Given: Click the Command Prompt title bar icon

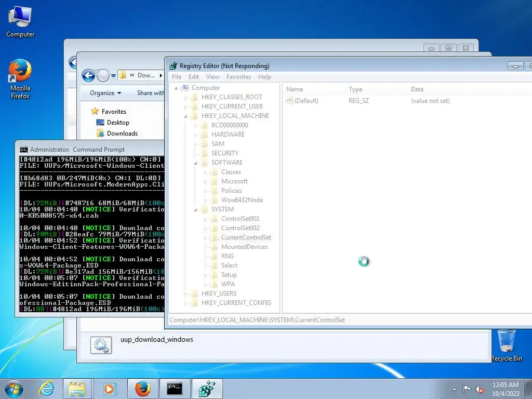Looking at the screenshot, I should tap(24, 150).
